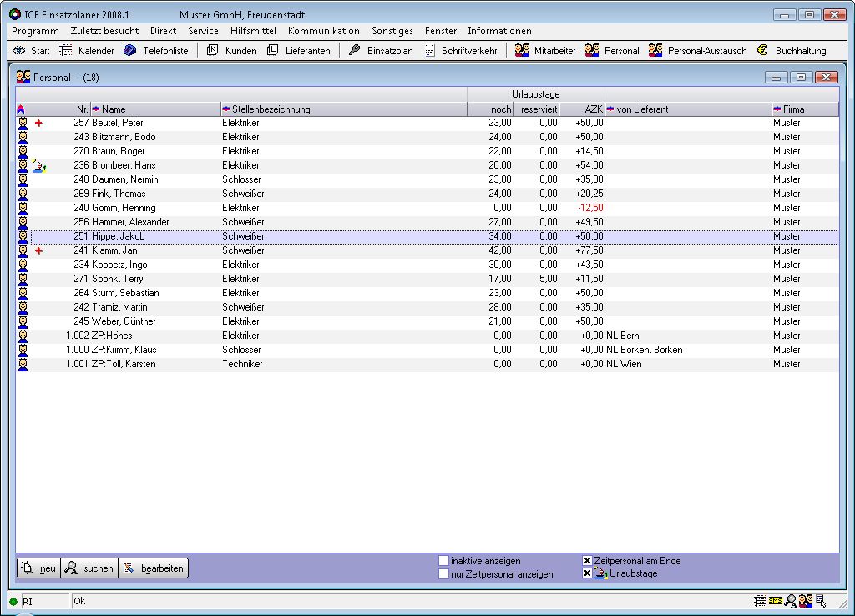Screen dimensions: 855x616
Task: Click the SMS icon in status bar
Action: pyautogui.click(x=776, y=601)
